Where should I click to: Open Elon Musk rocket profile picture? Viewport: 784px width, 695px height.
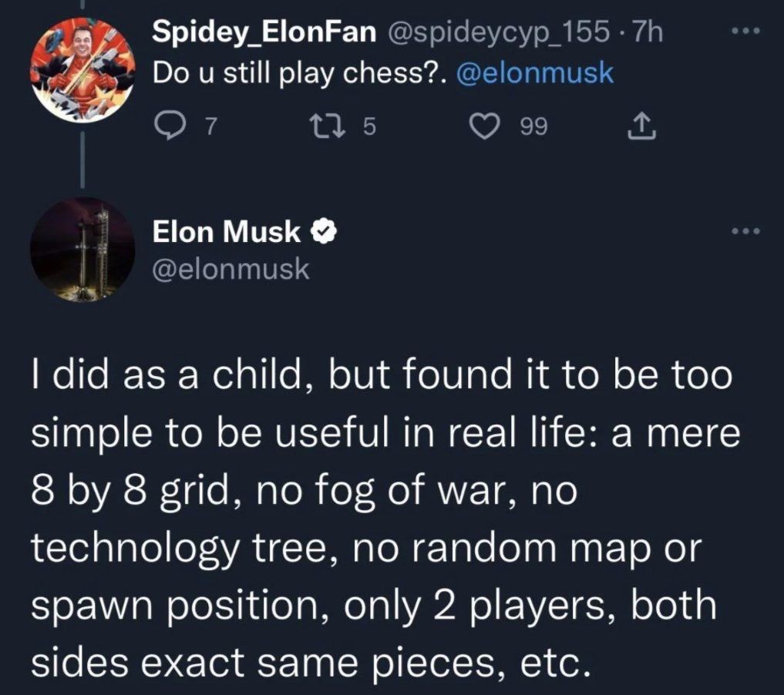pyautogui.click(x=82, y=250)
